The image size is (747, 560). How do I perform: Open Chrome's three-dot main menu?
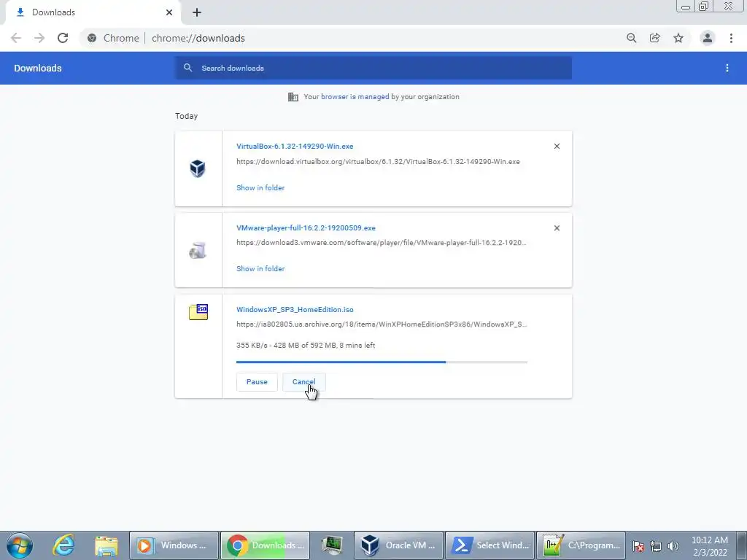[x=731, y=38]
